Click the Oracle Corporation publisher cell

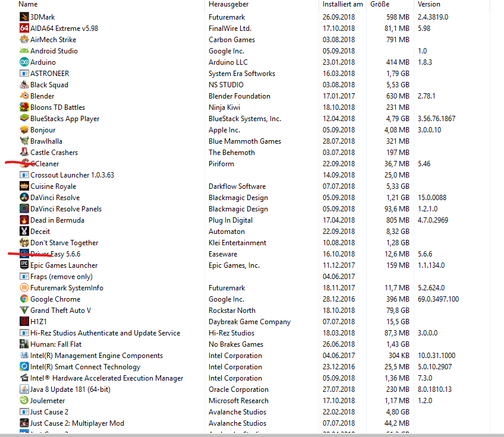238,389
